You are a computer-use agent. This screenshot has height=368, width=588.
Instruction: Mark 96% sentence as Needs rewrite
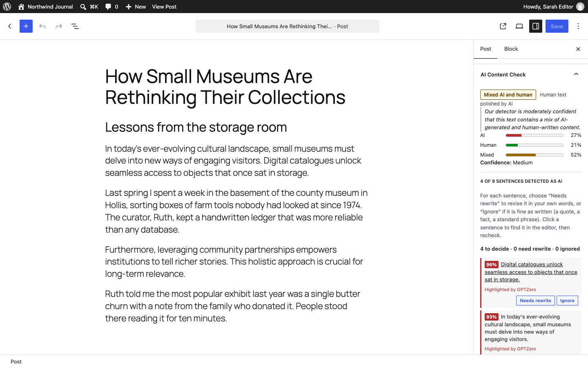535,301
